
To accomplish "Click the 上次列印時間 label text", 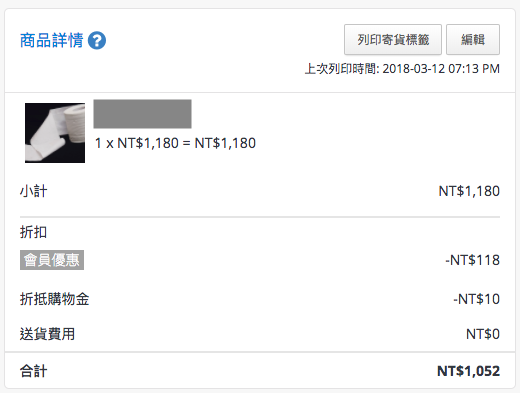I will point(342,69).
